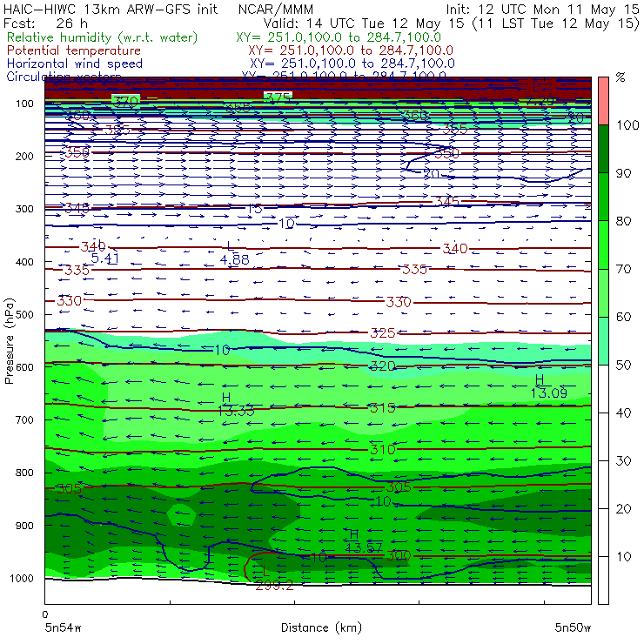Click the "50" label on the color bar
Screen dimensions: 644x644
(623, 366)
